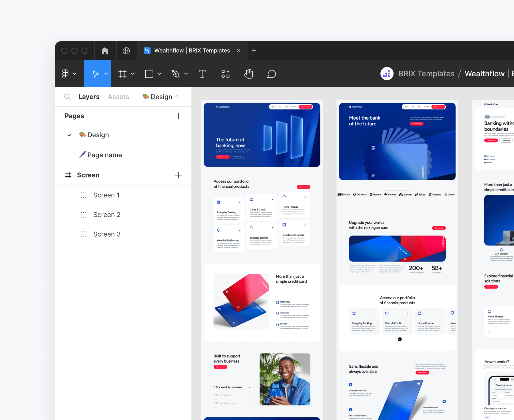Image resolution: width=514 pixels, height=420 pixels.
Task: Add a new screen with the plus button
Action: click(x=178, y=175)
